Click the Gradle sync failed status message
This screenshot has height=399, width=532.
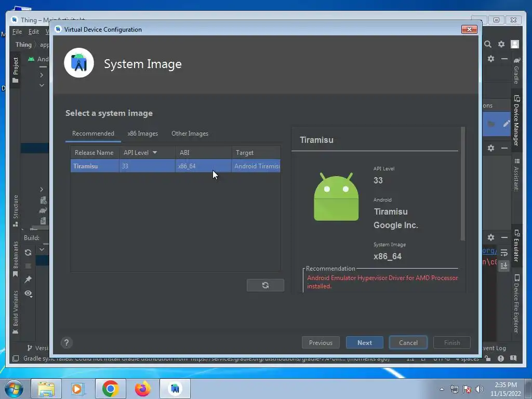(206, 358)
